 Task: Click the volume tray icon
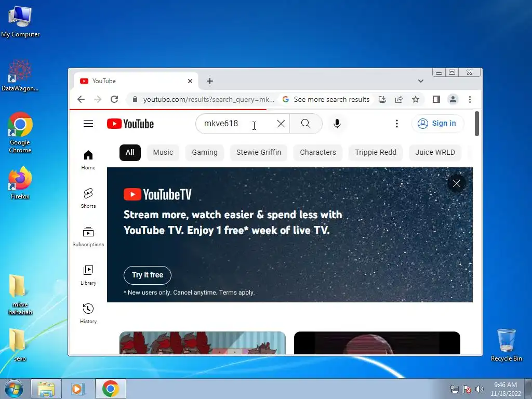480,389
